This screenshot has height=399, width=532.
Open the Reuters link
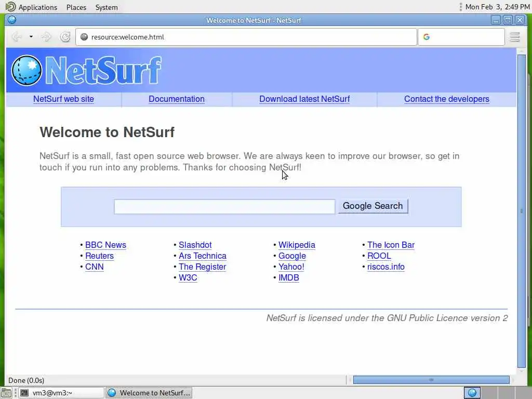click(99, 256)
